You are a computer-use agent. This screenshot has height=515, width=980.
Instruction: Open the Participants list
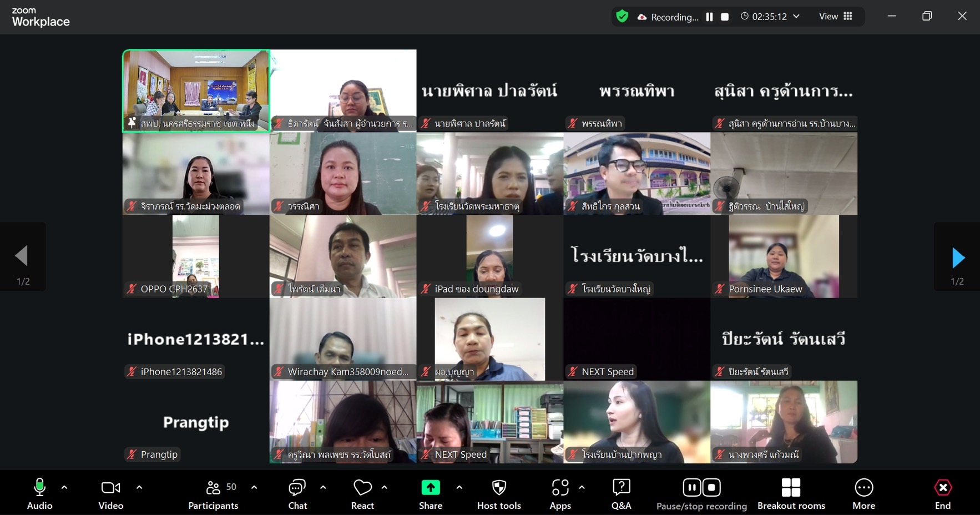214,493
